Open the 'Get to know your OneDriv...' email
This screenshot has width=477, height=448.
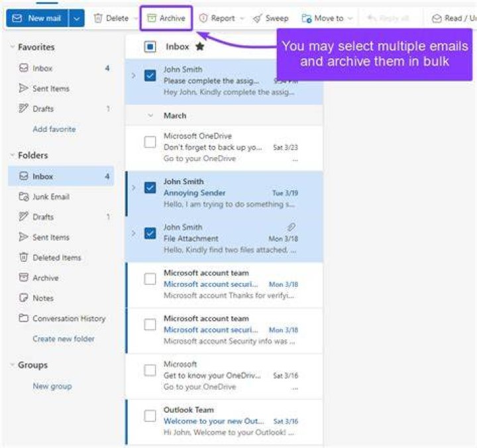point(224,376)
